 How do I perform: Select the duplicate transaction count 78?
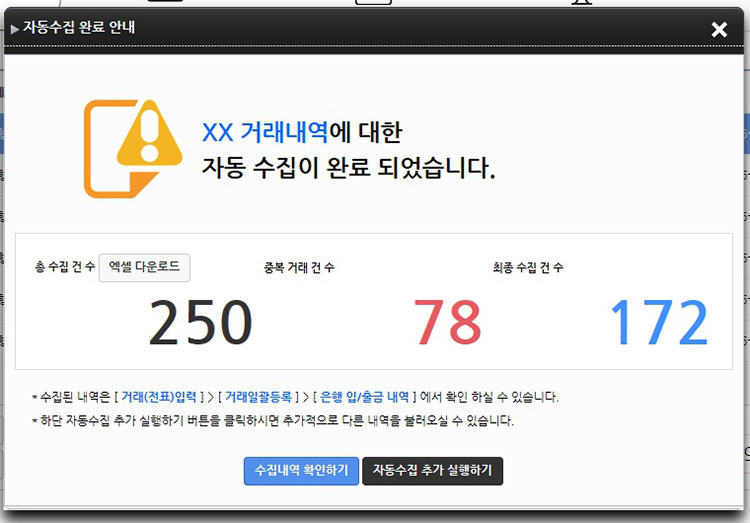click(447, 322)
